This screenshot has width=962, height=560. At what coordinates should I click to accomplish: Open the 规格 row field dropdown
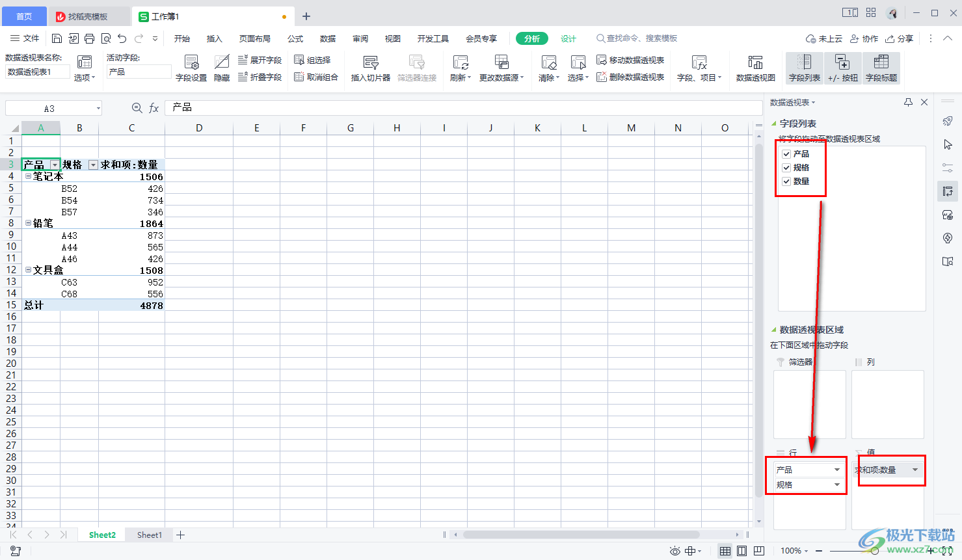(837, 485)
